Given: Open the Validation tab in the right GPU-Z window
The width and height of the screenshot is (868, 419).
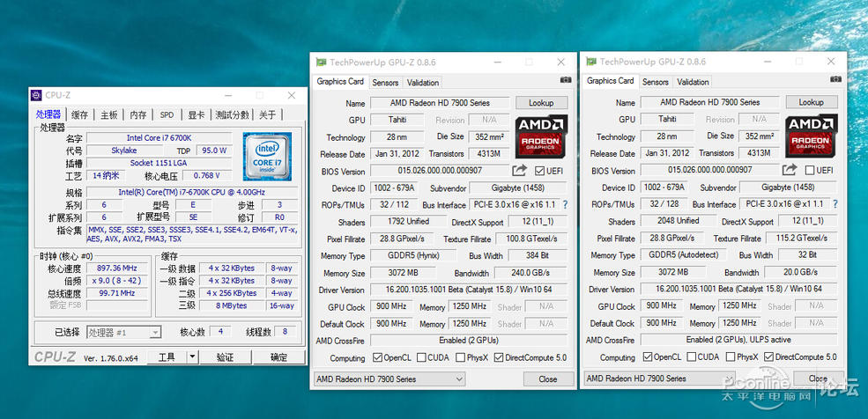Looking at the screenshot, I should pyautogui.click(x=693, y=82).
